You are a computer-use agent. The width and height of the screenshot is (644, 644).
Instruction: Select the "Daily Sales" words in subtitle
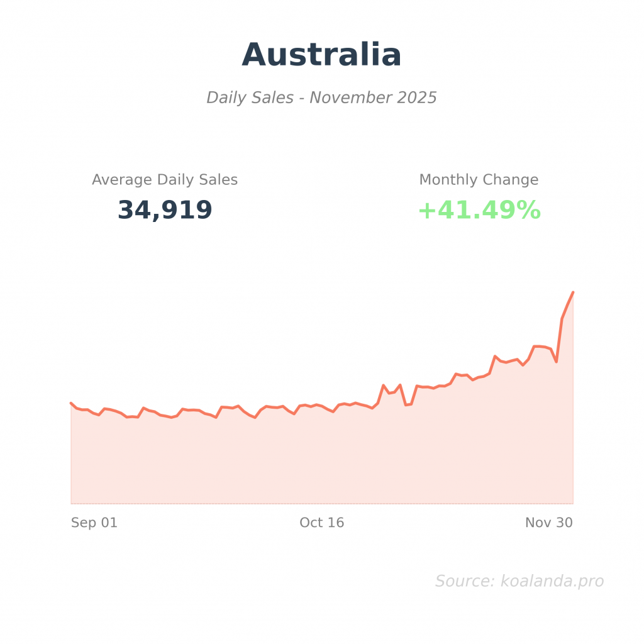[x=250, y=98]
